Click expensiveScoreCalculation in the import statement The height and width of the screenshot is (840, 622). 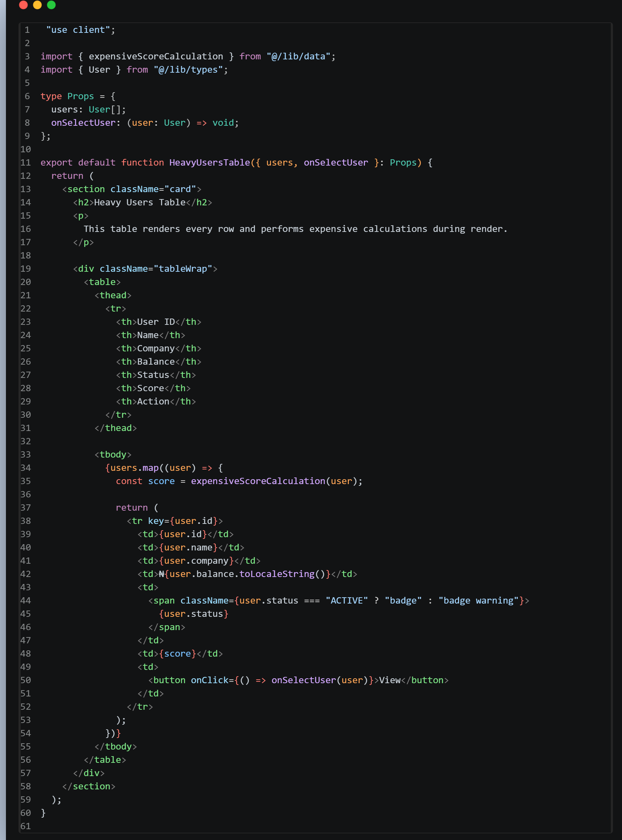pos(156,57)
